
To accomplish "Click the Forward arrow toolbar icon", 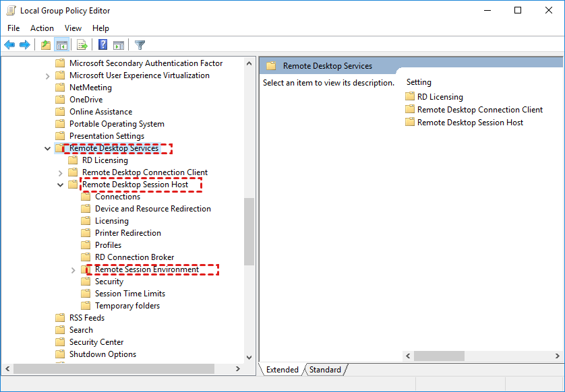I will [x=24, y=45].
